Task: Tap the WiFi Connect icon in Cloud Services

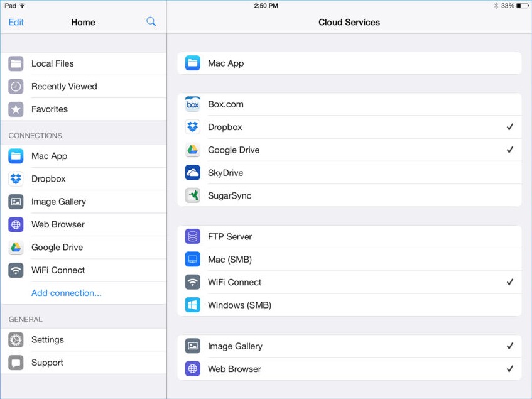Action: point(193,282)
